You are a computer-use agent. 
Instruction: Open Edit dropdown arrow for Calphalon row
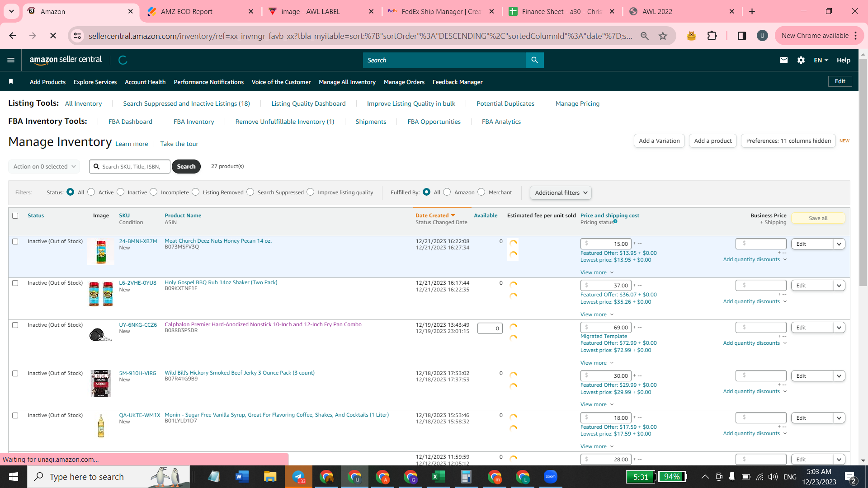pos(840,328)
